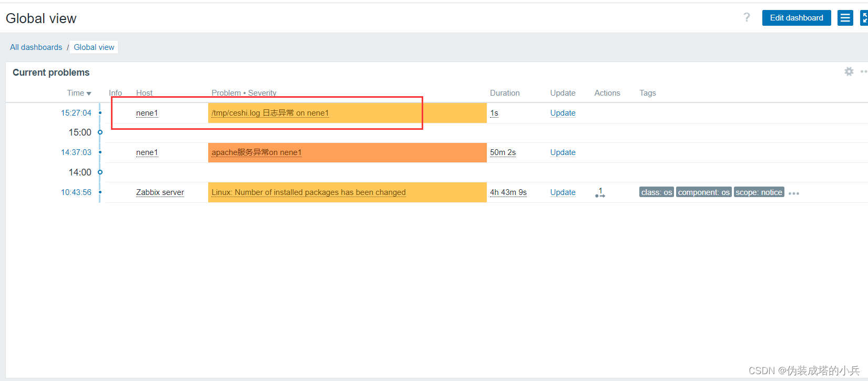Open timestamp 14:37:03 link
868x381 pixels.
point(76,152)
